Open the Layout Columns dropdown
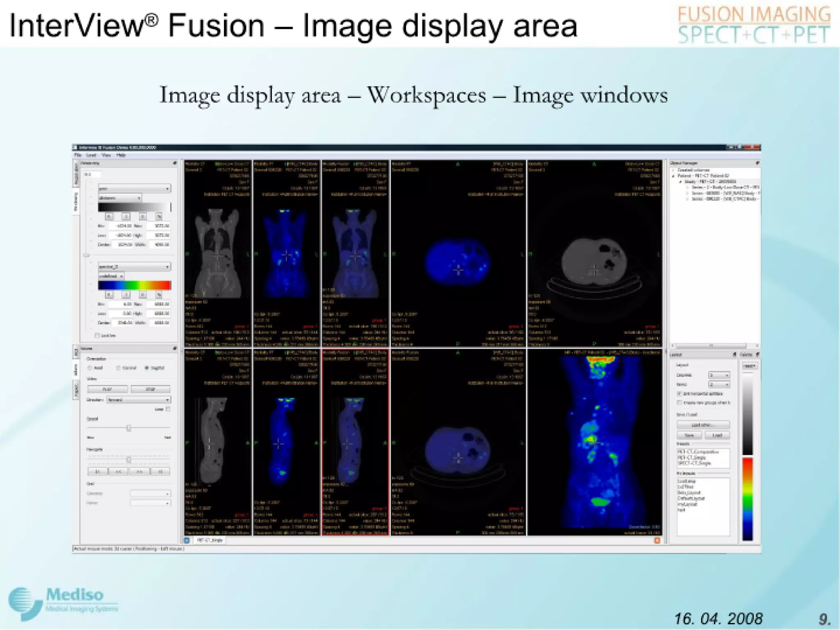The image size is (840, 630). (x=719, y=375)
